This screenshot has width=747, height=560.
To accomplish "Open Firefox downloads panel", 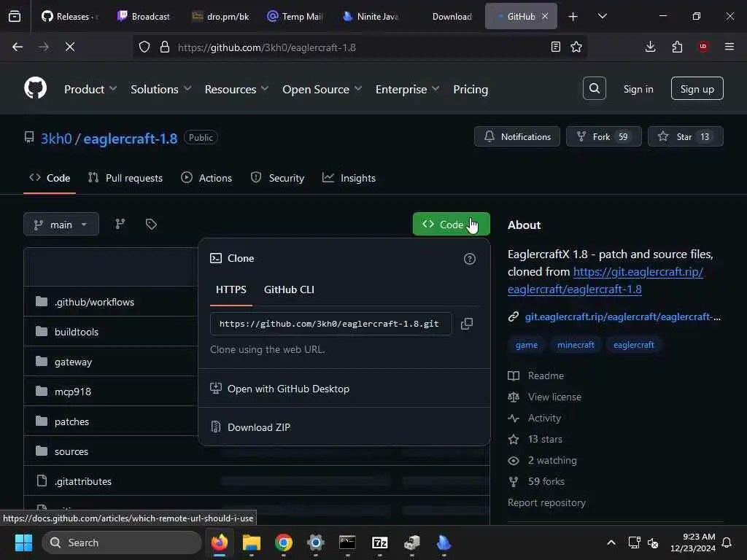I will (x=650, y=47).
